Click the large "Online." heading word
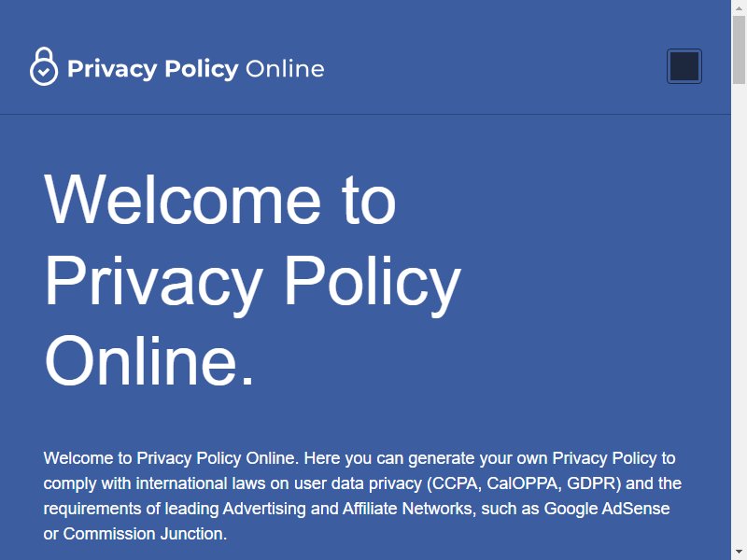 click(x=148, y=360)
